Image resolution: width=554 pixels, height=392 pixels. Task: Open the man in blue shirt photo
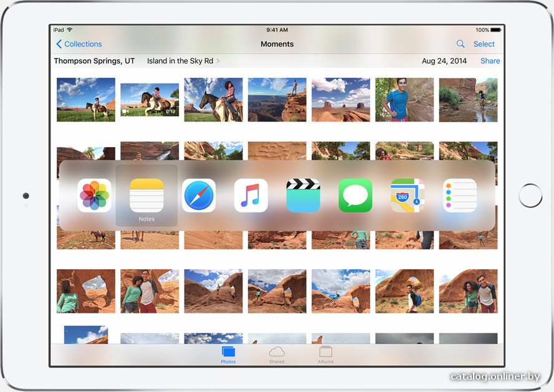[x=404, y=100]
